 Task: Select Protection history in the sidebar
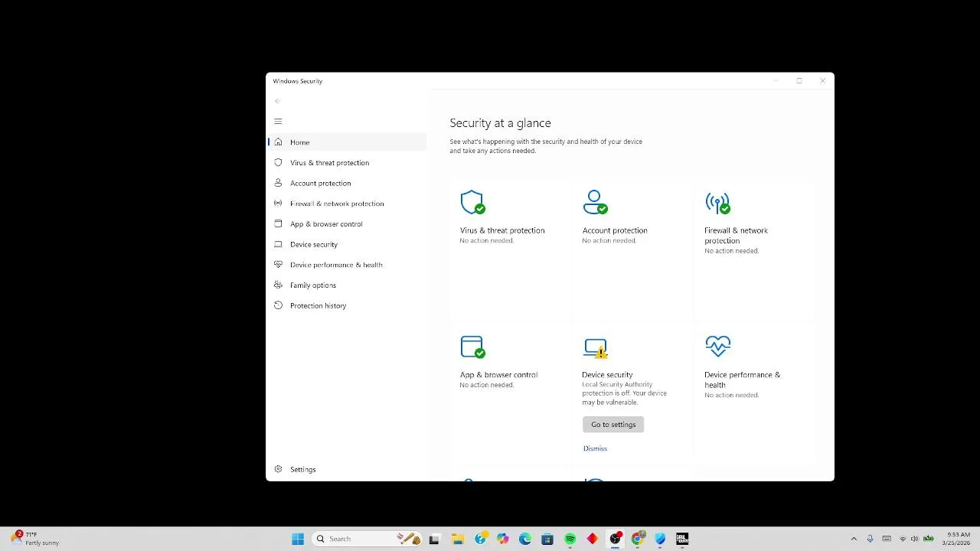pos(318,306)
